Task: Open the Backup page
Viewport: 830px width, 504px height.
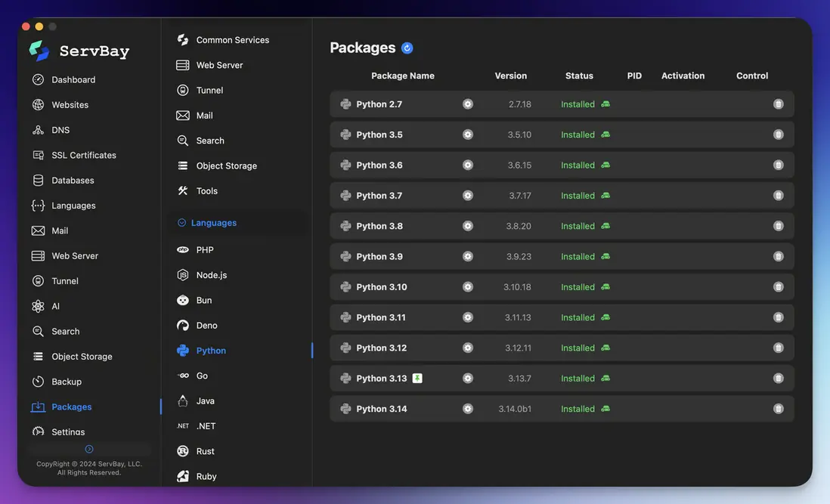Action: pos(66,382)
